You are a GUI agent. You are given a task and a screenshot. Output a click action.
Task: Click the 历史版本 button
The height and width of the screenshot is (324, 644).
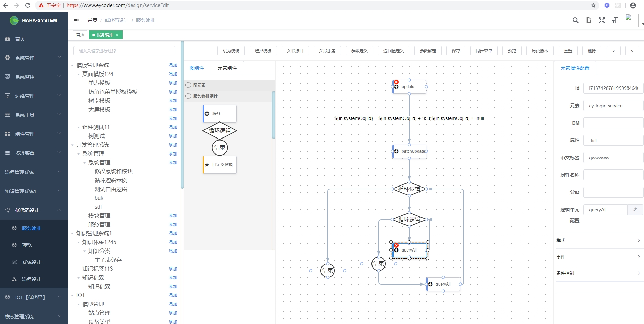(x=540, y=51)
